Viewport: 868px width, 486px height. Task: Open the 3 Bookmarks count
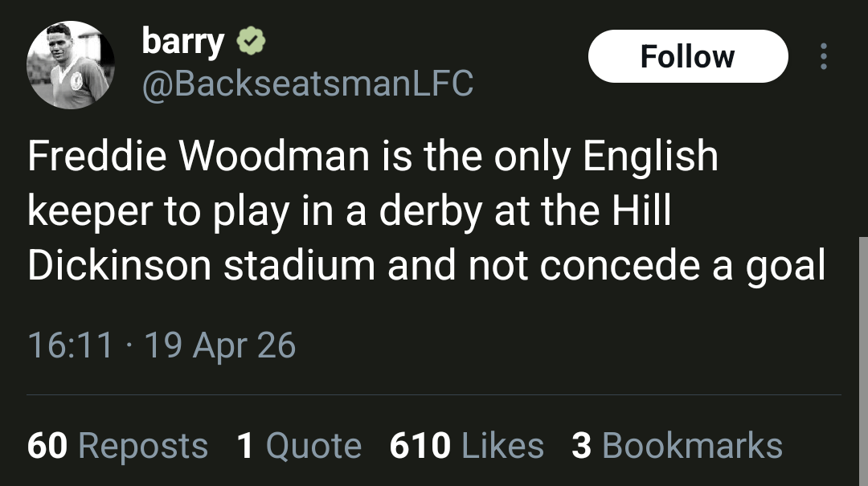677,446
